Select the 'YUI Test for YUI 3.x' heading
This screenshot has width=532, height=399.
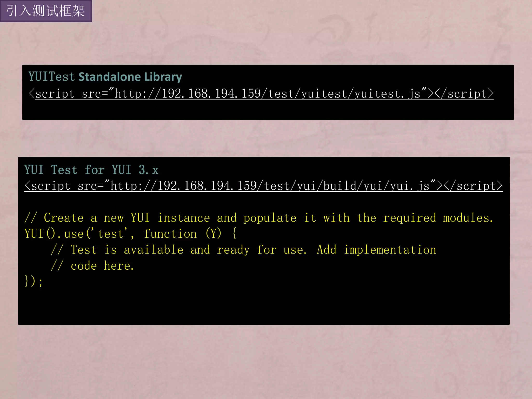click(x=91, y=170)
